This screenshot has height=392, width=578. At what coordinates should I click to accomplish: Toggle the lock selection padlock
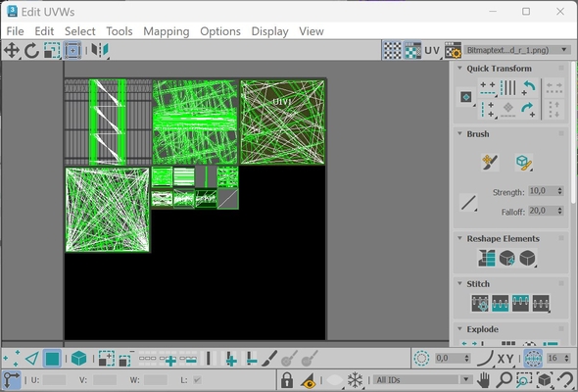[x=287, y=380]
